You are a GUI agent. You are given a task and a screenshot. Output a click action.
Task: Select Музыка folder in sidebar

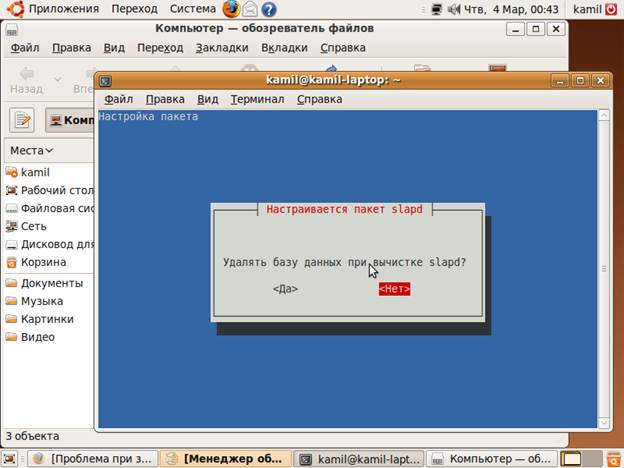(x=42, y=301)
